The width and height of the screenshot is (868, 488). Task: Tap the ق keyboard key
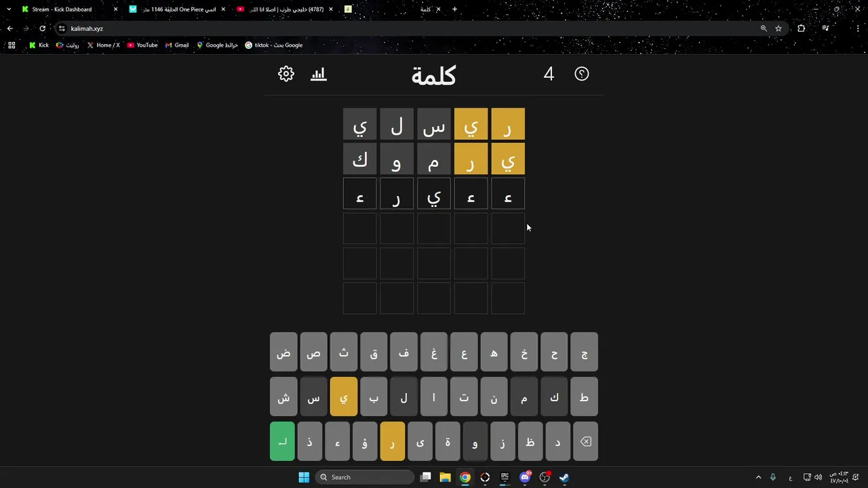coord(374,352)
